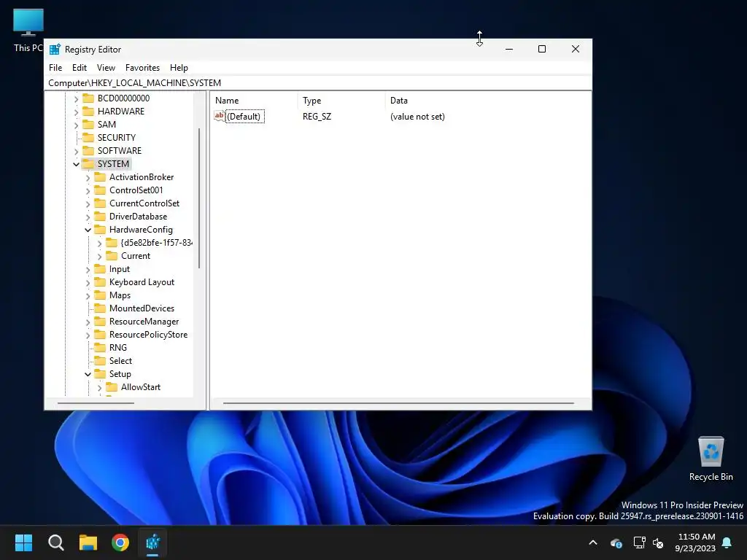747x560 pixels.
Task: Click the SYSTEM open folder icon
Action: tap(88, 164)
